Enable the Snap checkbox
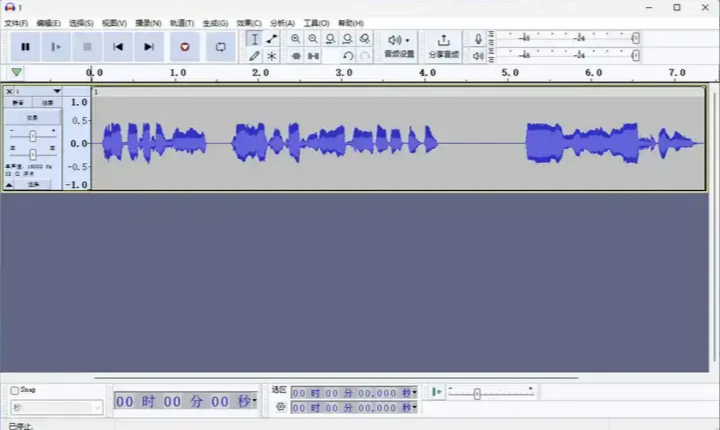 click(x=15, y=390)
